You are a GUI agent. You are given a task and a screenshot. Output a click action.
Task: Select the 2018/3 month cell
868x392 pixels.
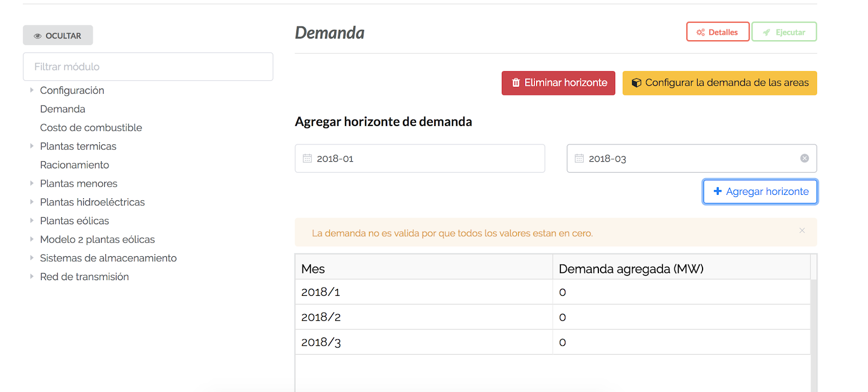pyautogui.click(x=424, y=342)
